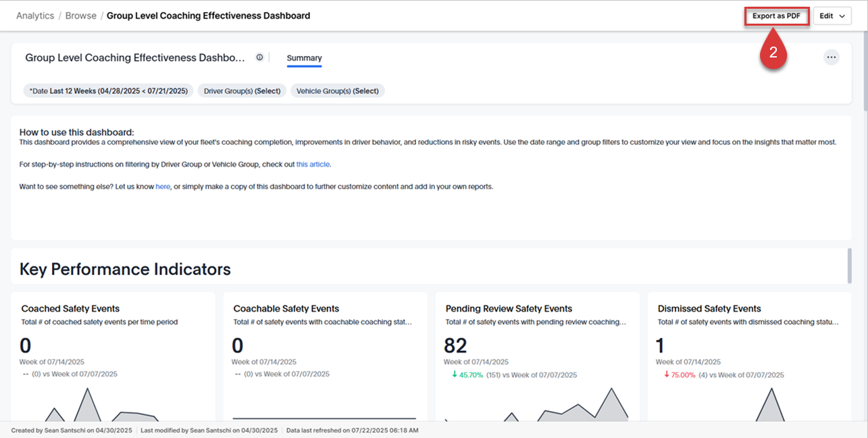Screen dimensions: 868x438
Task: Click the "here" feedback link
Action: [162, 186]
